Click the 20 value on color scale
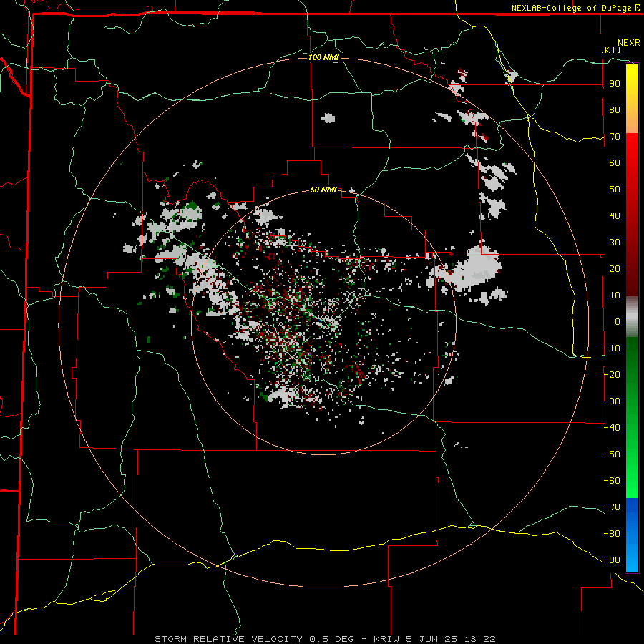The width and height of the screenshot is (644, 644). tap(615, 268)
